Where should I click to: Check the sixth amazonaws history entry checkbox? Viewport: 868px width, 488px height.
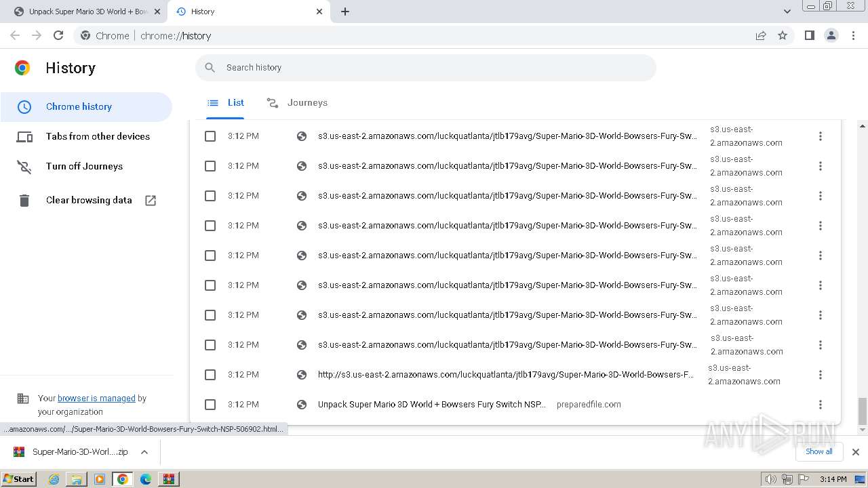[x=210, y=285]
